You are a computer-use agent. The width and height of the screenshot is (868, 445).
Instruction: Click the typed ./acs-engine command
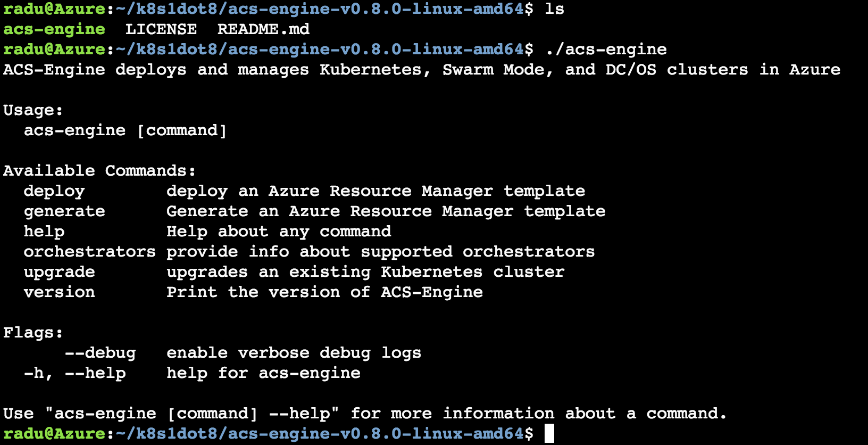pos(606,50)
